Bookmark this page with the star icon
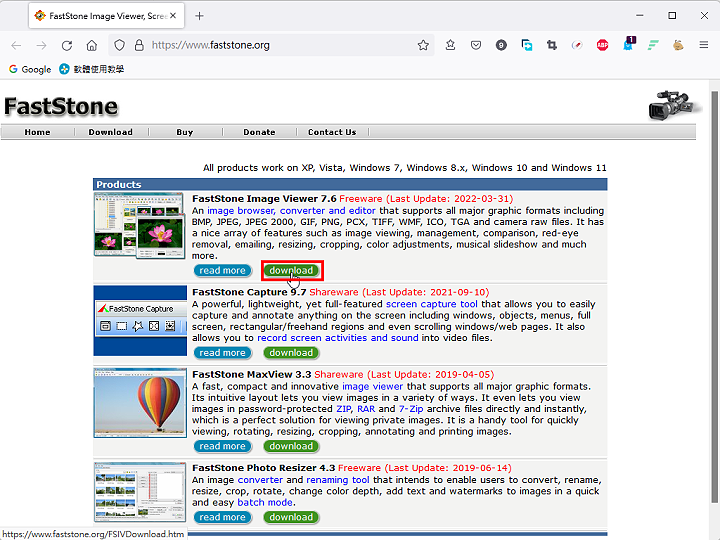 pos(423,45)
